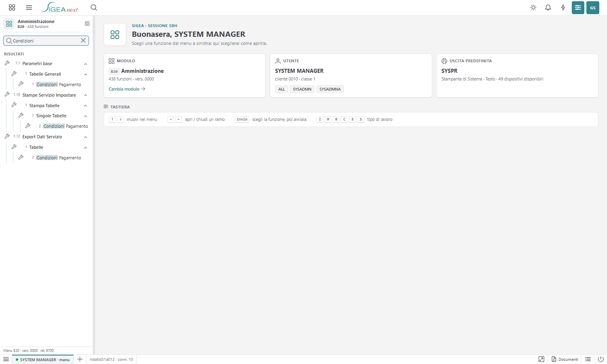Select the SYSTEM MANAGER menu tab
The width and height of the screenshot is (607, 364).
tap(42, 360)
